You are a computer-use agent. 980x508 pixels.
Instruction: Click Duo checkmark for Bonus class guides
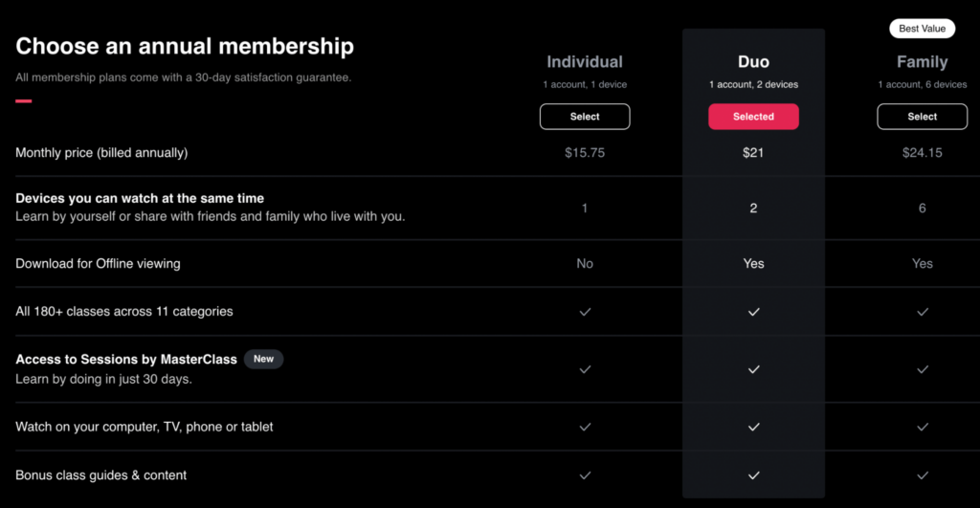click(754, 475)
